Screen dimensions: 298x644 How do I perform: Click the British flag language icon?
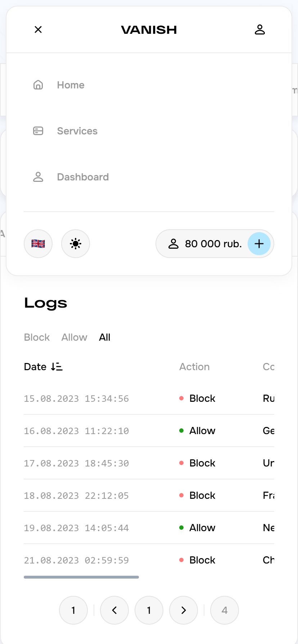tap(38, 244)
